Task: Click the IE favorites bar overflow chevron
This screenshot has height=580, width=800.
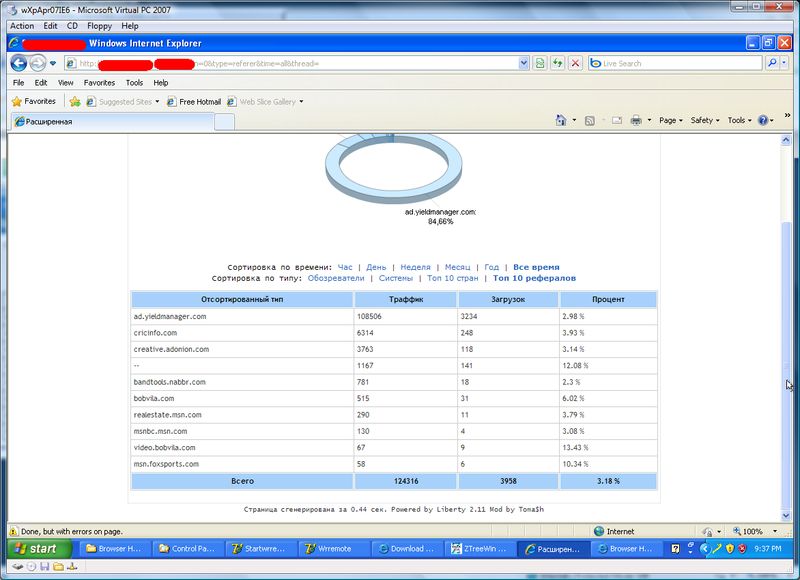Action: click(787, 115)
